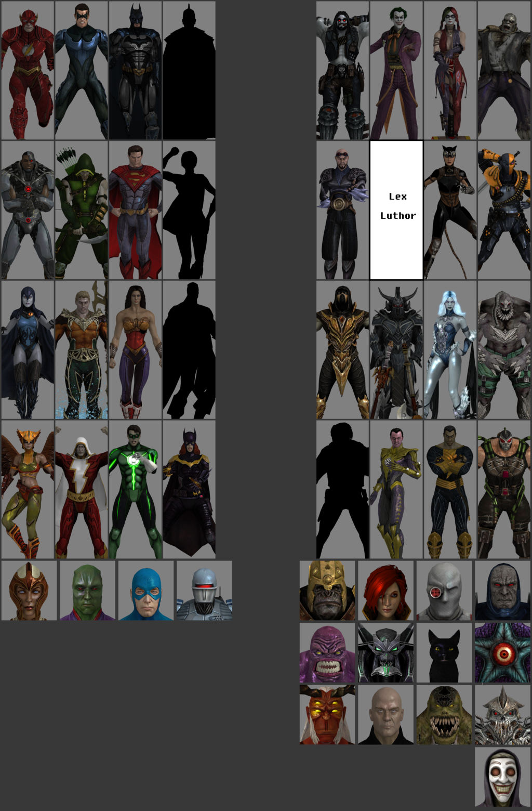Image resolution: width=532 pixels, height=811 pixels.
Task: Pick the Starro starfish with red eye
Action: [x=503, y=653]
